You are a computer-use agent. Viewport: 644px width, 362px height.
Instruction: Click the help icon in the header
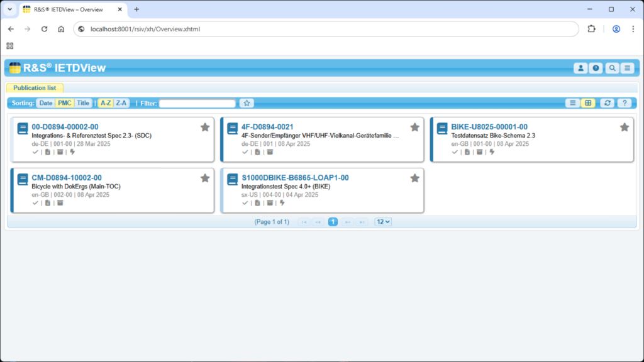pyautogui.click(x=596, y=68)
